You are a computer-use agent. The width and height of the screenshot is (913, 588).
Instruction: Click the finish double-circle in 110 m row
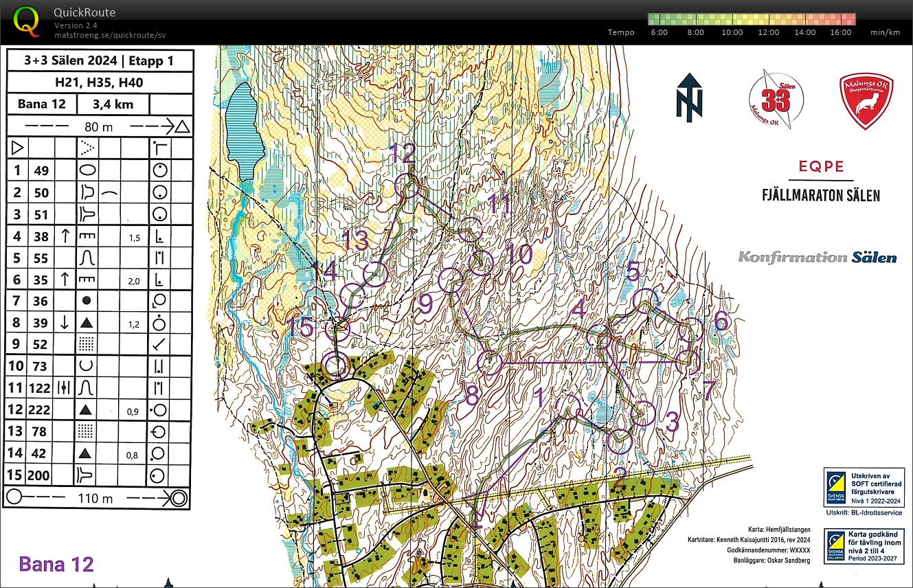(x=179, y=498)
